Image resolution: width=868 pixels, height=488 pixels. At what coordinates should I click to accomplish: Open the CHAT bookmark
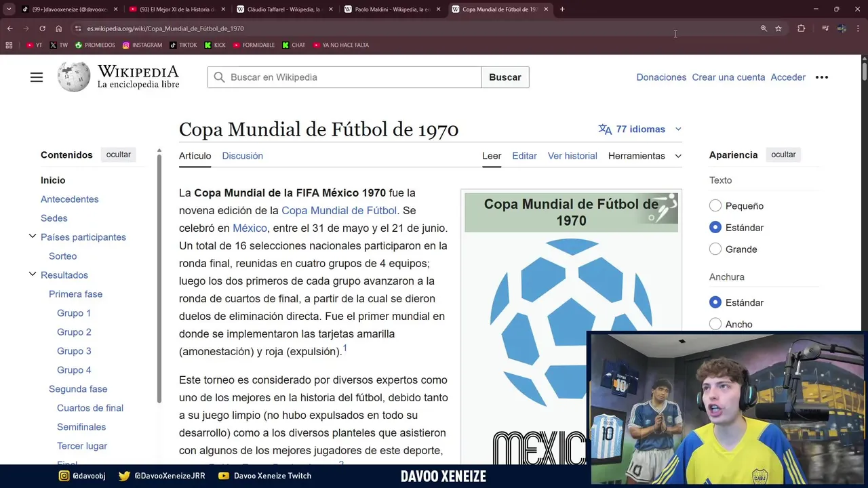(294, 45)
